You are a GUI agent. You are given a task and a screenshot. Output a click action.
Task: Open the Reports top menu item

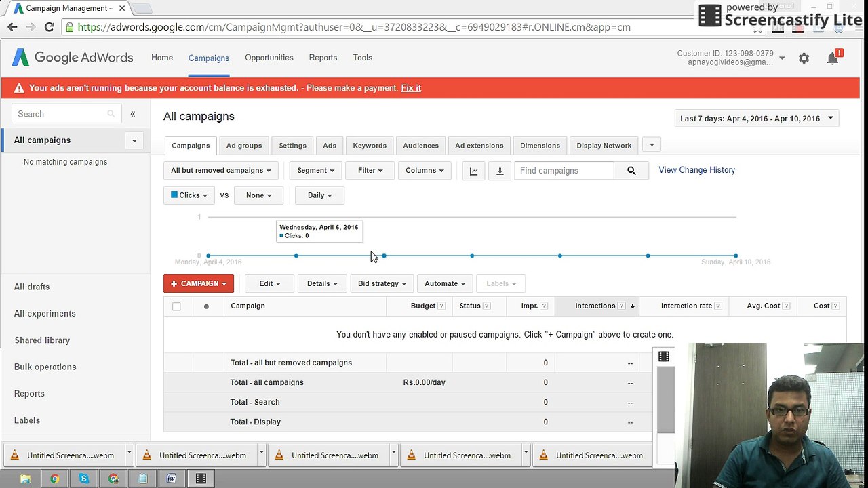click(323, 58)
